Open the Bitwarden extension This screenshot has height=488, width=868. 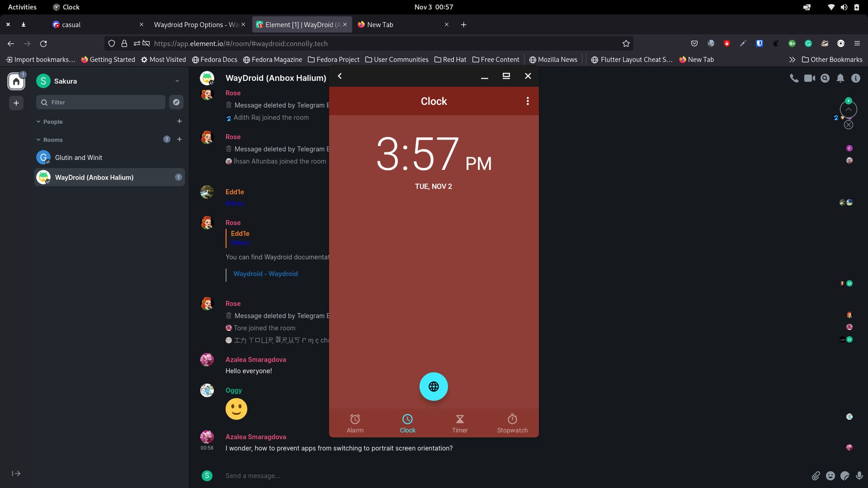pos(759,43)
